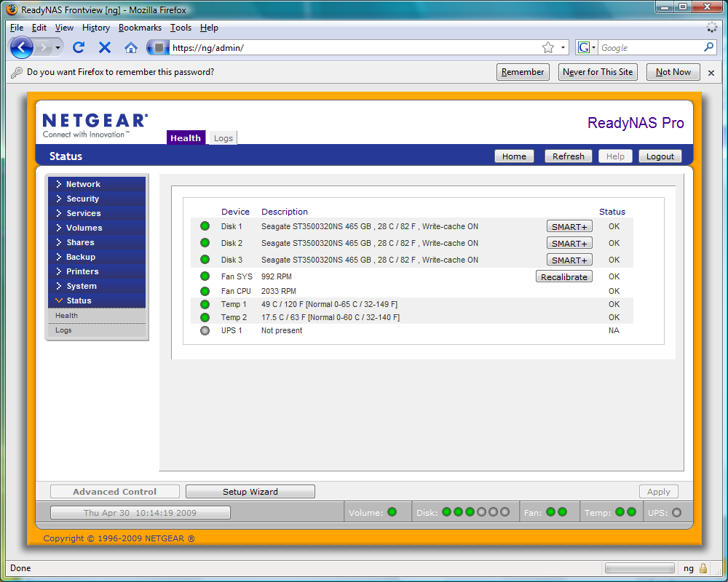Screen dimensions: 728x582
Task: Click the grayed Help button
Action: pos(615,156)
